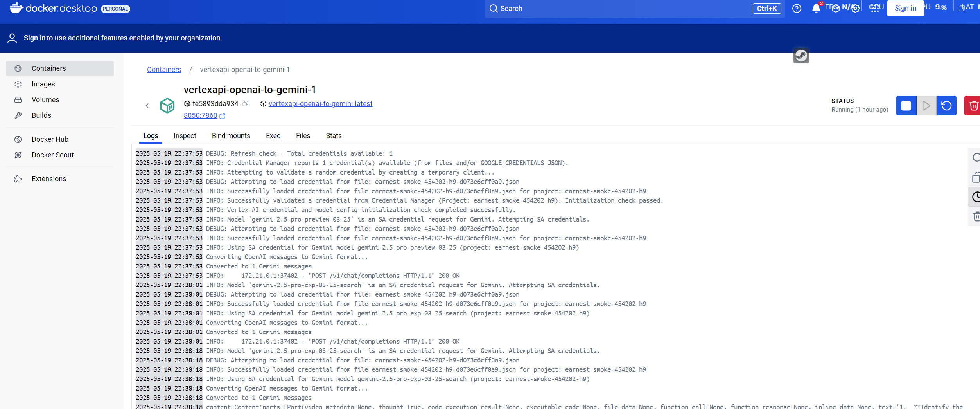Image resolution: width=980 pixels, height=409 pixels.
Task: Open the notifications bell
Action: click(x=816, y=9)
